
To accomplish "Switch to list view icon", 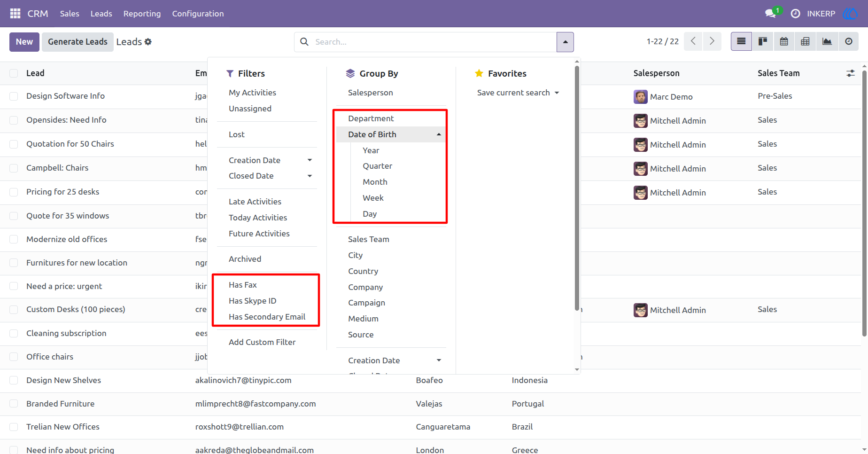I will point(741,41).
